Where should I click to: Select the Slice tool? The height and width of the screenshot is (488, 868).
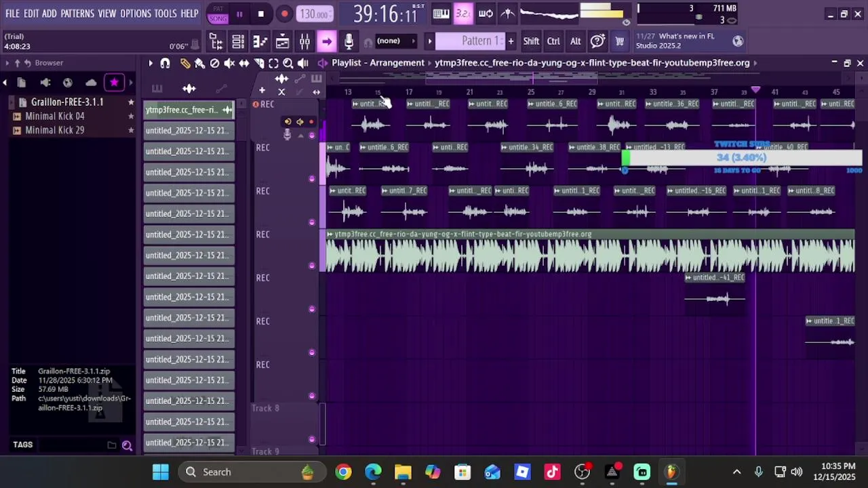tap(259, 63)
